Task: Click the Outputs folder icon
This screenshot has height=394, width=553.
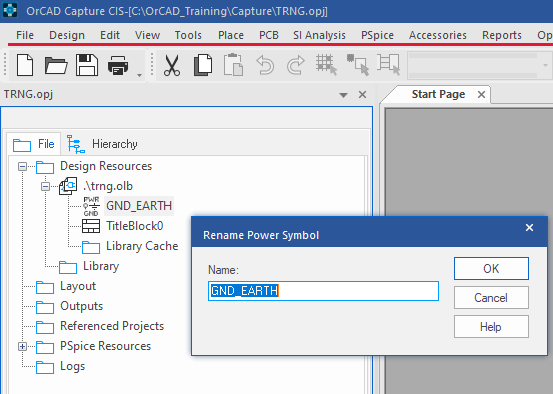Action: click(x=45, y=307)
